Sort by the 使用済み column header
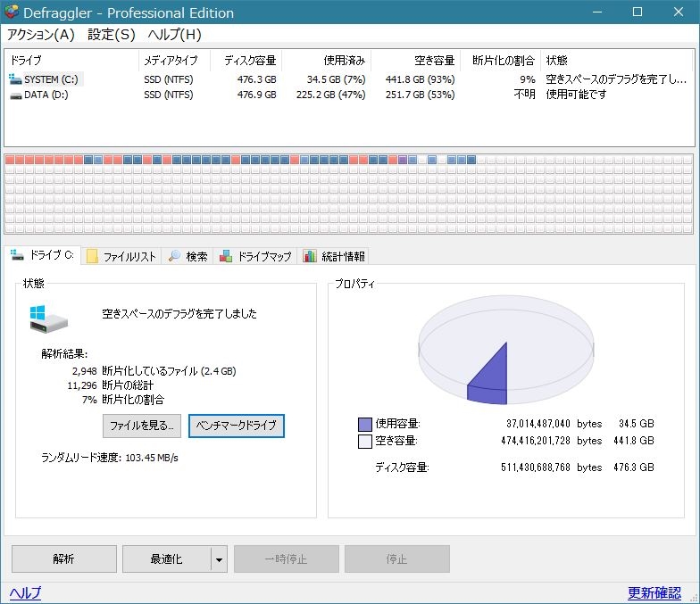Screen dimensions: 700x604 [x=327, y=61]
